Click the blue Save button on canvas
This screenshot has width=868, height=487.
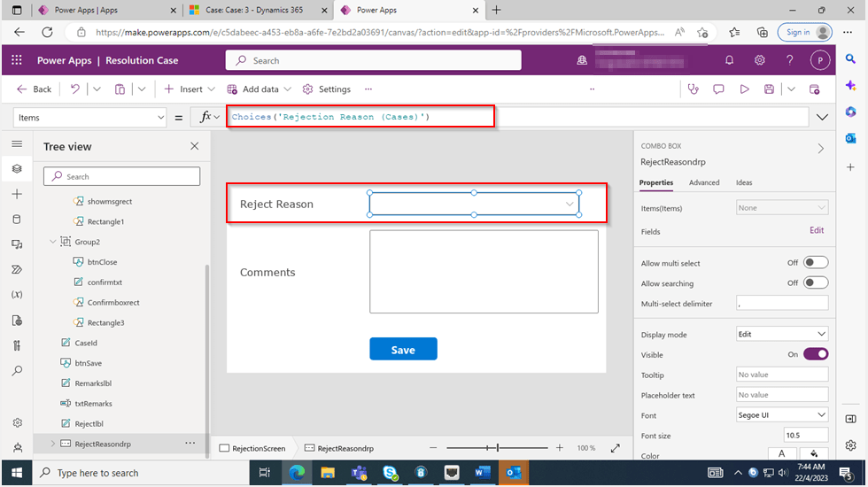tap(403, 350)
